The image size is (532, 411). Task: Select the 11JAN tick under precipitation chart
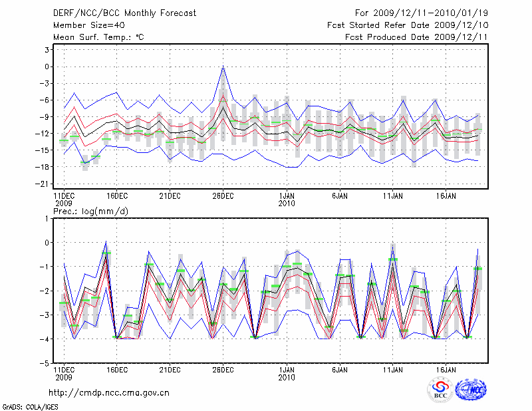[393, 368]
